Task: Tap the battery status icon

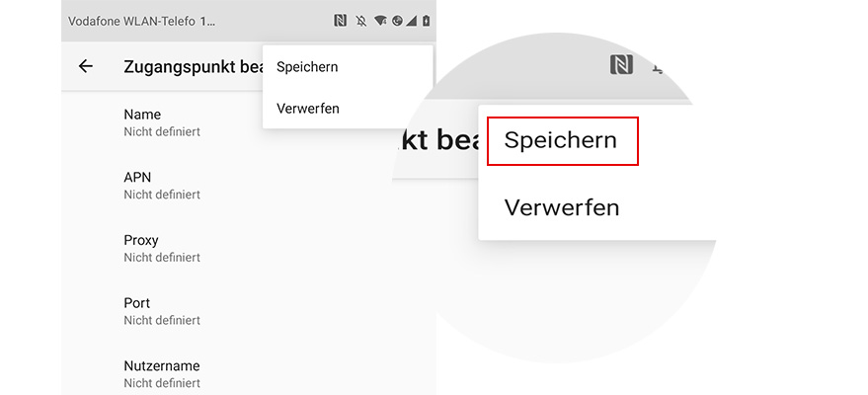Action: tap(426, 20)
